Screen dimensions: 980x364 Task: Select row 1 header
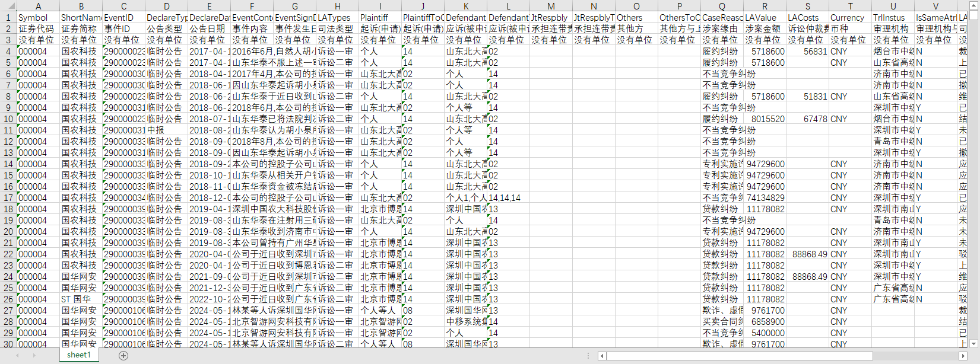click(8, 18)
